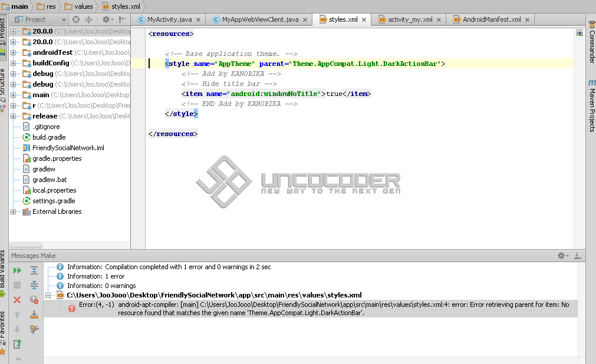Close the MyAppWebViewClient.java tab
This screenshot has width=596, height=364.
point(305,20)
